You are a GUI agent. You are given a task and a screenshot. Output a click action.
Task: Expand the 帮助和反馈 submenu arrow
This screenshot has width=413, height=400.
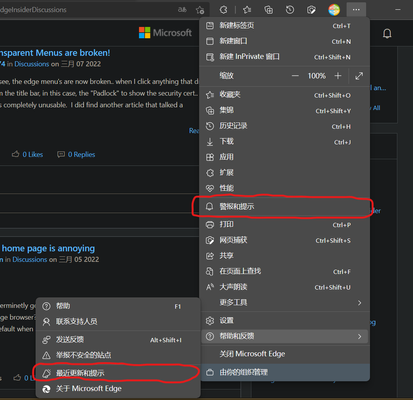(x=359, y=336)
